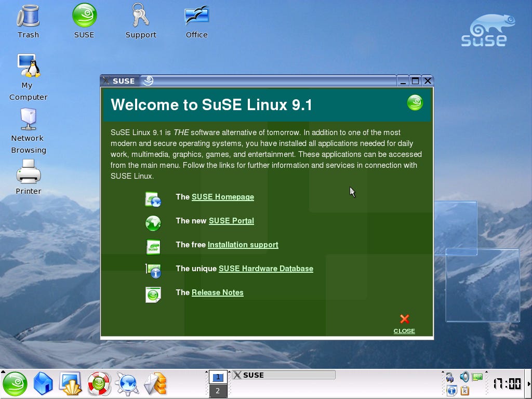This screenshot has width=532, height=399.
Task: Open the SUSE Hardware Database link
Action: [266, 269]
